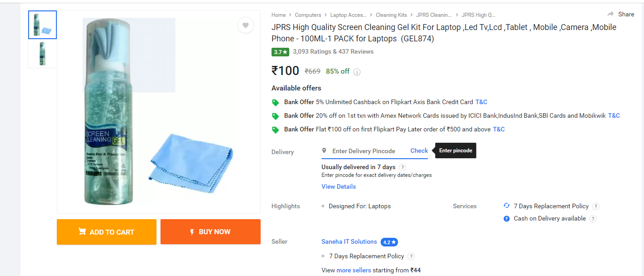
Task: Select the first product thumbnail
Action: click(x=42, y=25)
